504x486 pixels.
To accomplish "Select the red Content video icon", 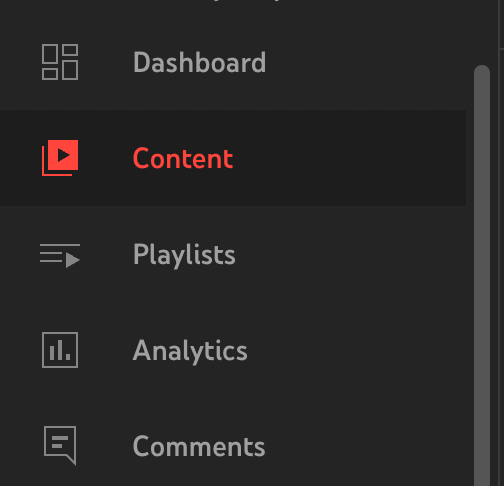I will (x=60, y=158).
